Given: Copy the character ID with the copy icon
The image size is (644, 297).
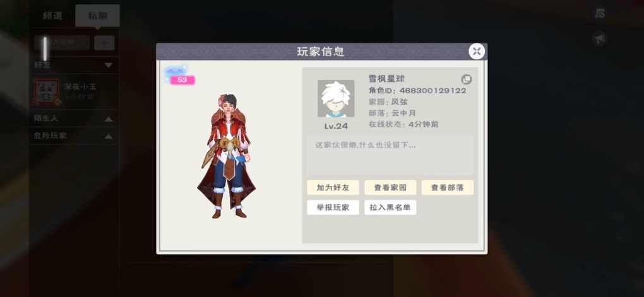Looking at the screenshot, I should tap(466, 79).
